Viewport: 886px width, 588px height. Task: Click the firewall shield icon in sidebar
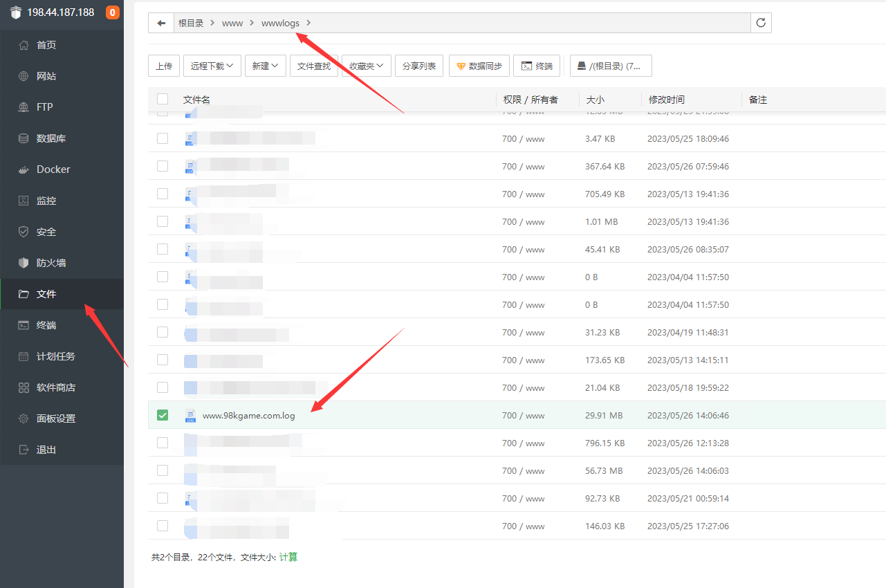[24, 263]
